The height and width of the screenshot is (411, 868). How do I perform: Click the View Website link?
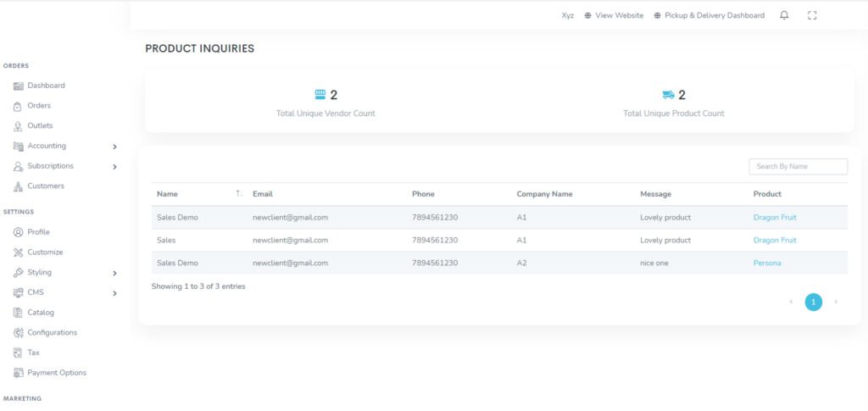tap(619, 15)
